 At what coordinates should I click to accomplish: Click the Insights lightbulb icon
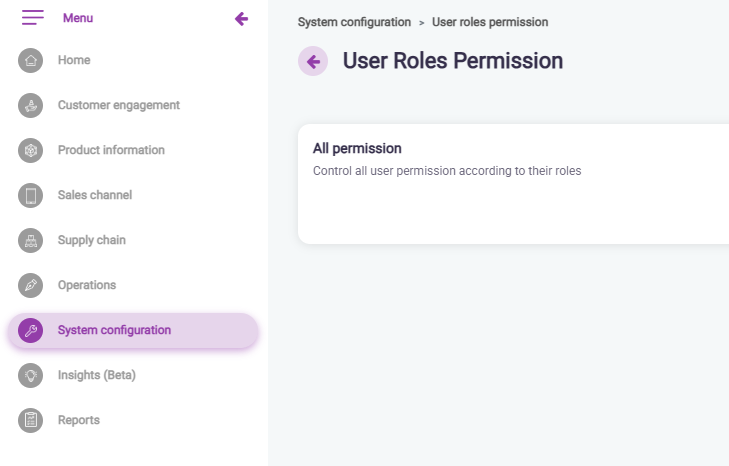coord(31,375)
